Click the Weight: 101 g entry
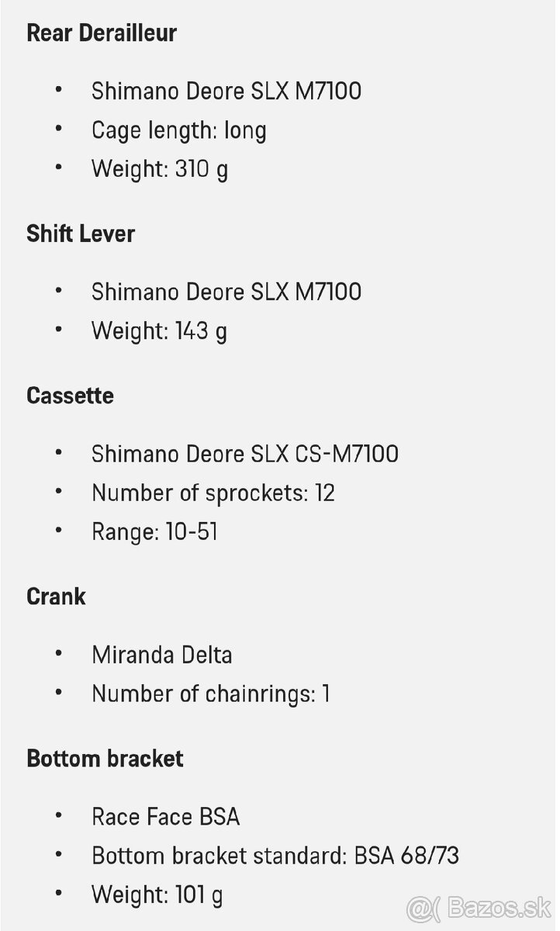 tap(157, 895)
